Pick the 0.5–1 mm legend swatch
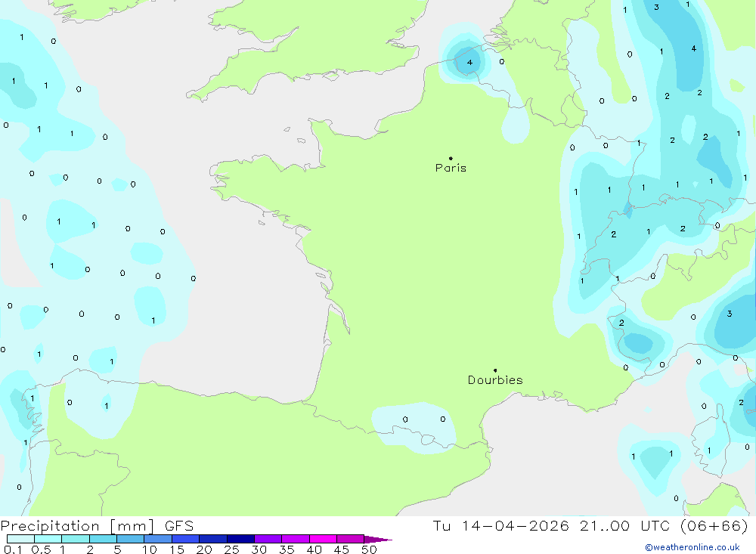The image size is (756, 554). pyautogui.click(x=48, y=539)
